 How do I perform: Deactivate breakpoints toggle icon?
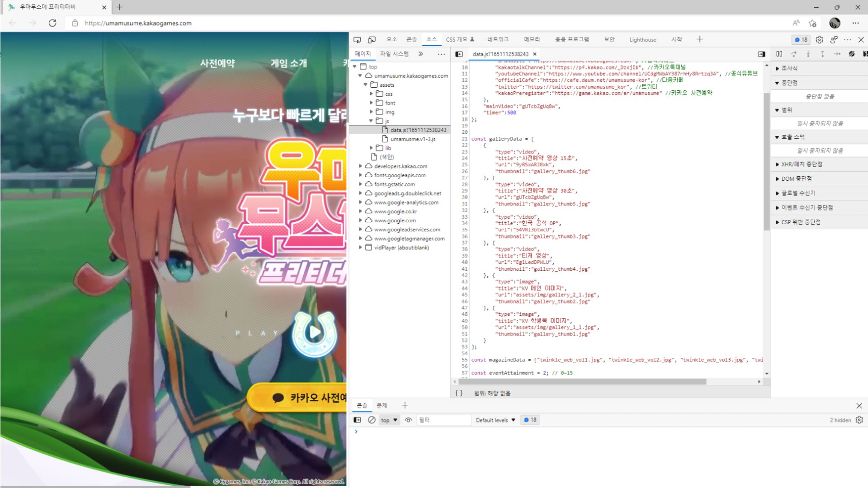point(852,54)
